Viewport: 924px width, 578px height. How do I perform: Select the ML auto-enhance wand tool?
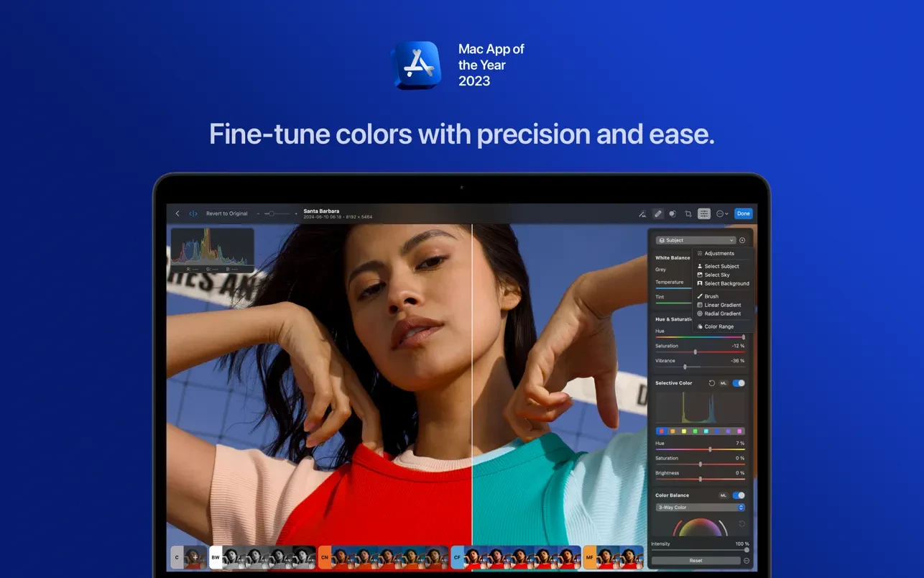643,214
